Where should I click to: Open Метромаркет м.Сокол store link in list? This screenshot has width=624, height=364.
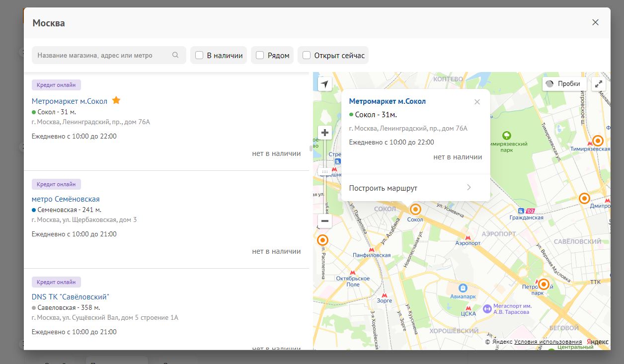(70, 101)
